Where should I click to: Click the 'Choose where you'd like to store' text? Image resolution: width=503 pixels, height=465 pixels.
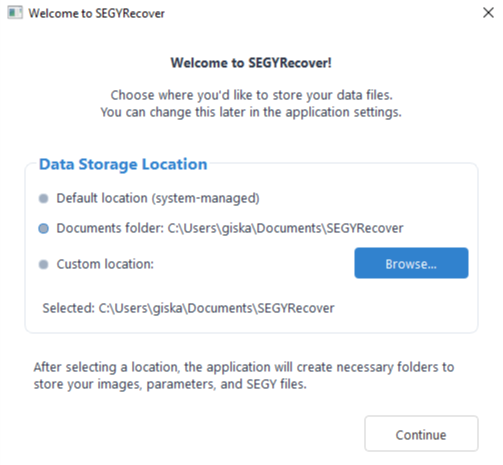pyautogui.click(x=251, y=96)
